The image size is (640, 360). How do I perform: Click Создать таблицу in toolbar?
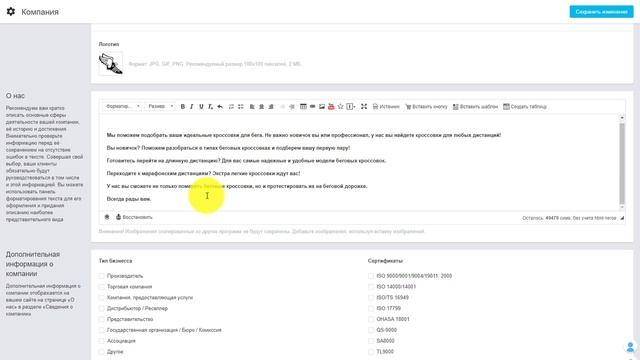(x=524, y=107)
